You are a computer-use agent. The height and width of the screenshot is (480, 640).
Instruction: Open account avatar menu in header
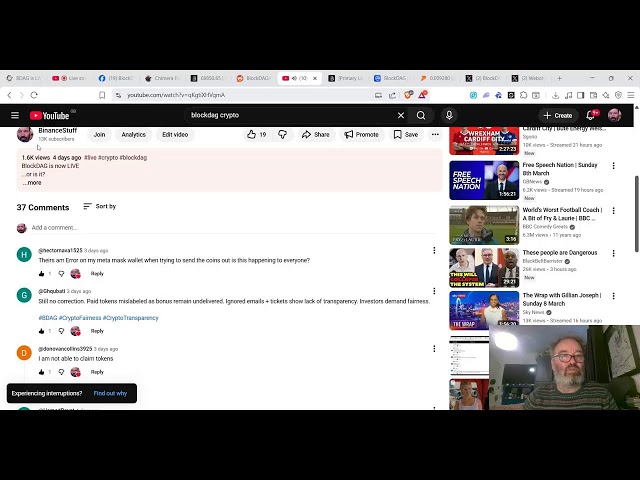tap(614, 116)
